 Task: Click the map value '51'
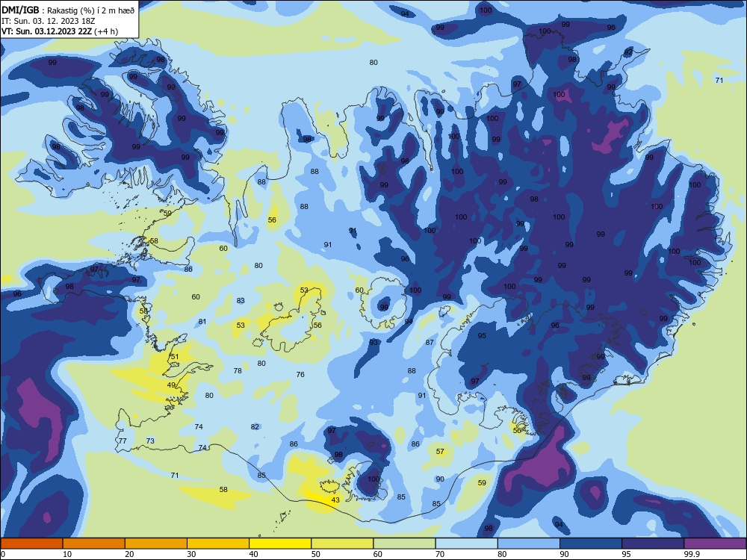(x=175, y=356)
